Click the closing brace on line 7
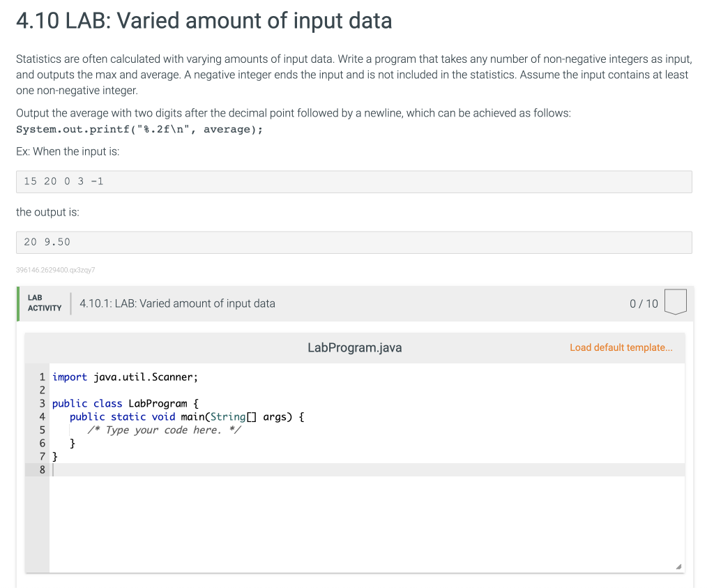 coord(56,457)
